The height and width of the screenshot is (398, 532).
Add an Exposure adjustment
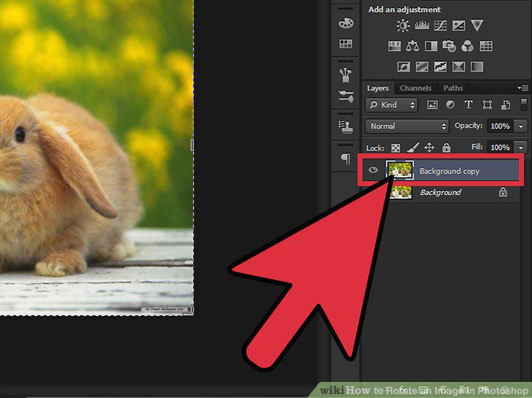(x=458, y=26)
